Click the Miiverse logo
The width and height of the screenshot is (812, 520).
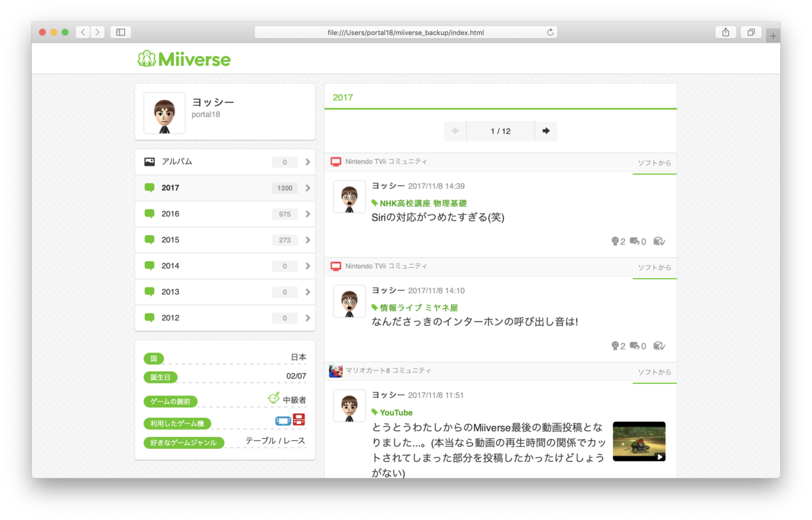click(183, 59)
